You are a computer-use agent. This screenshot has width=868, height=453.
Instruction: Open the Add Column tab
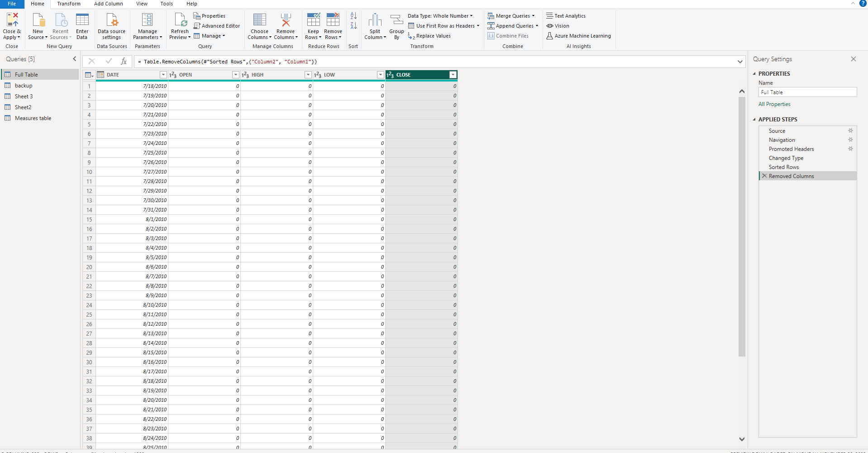coord(108,4)
